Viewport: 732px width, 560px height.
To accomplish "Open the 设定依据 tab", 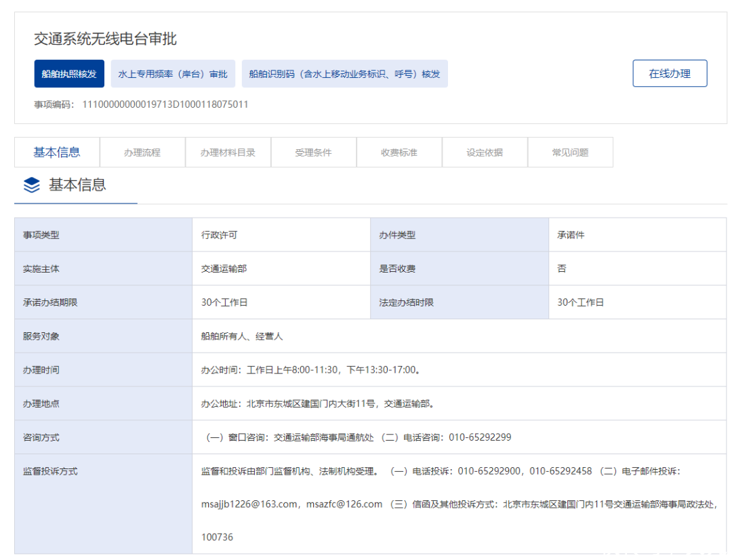I will coord(485,152).
